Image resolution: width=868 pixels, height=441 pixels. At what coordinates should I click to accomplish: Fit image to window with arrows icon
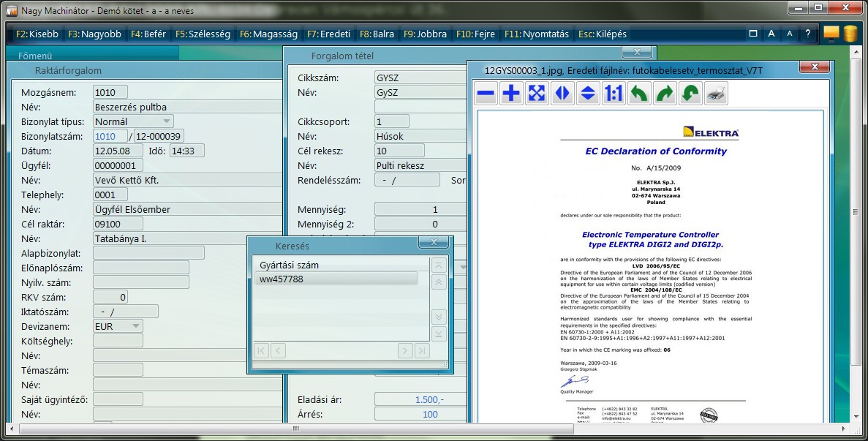[x=537, y=94]
